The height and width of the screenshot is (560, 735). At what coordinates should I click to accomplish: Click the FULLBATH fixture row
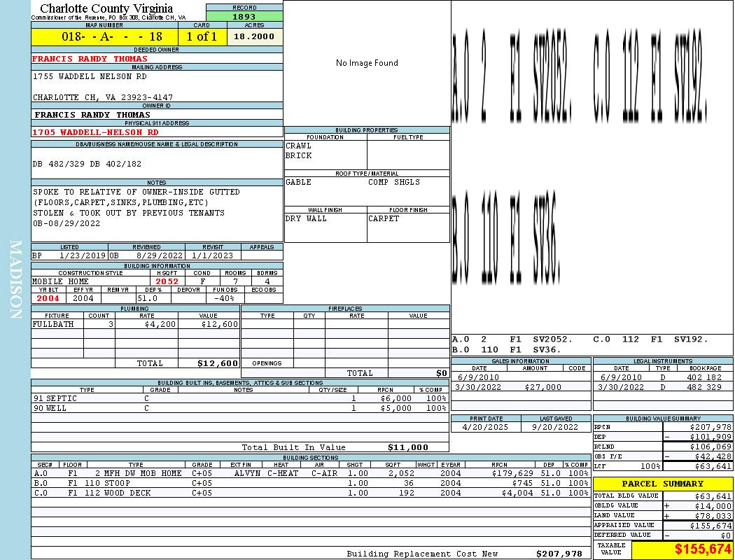(x=136, y=324)
